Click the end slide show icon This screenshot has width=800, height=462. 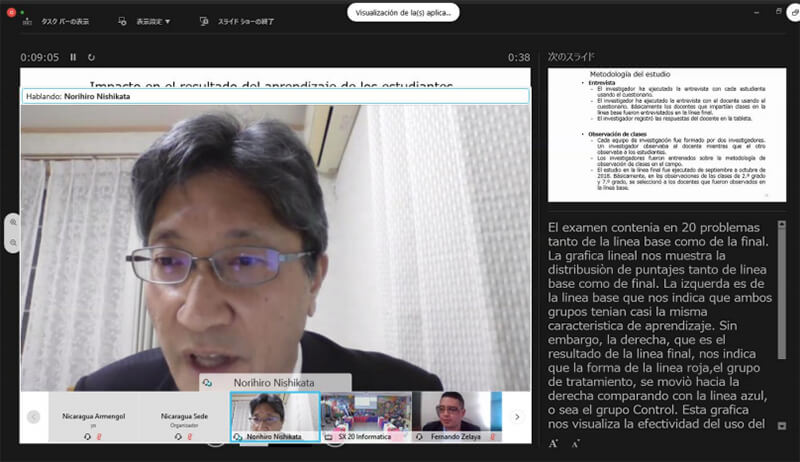pyautogui.click(x=204, y=21)
